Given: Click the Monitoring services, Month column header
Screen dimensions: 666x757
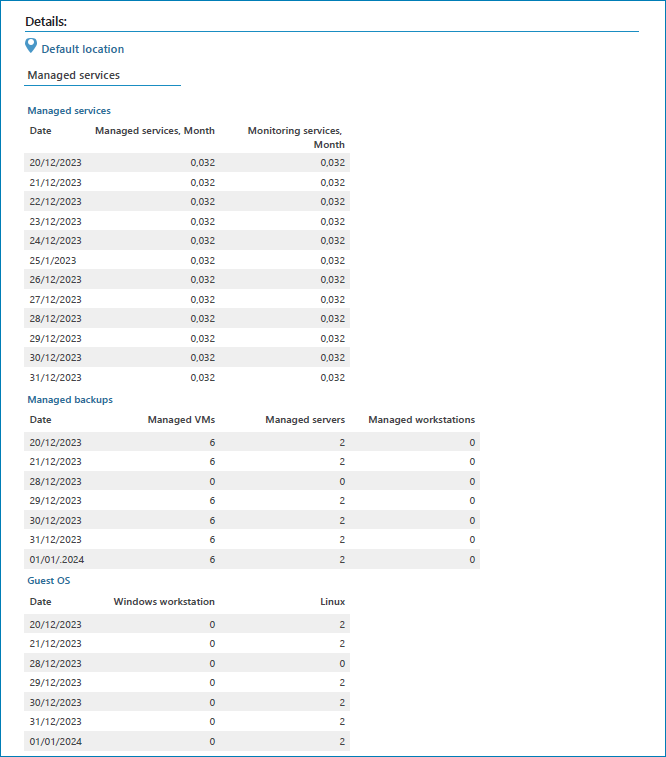Looking at the screenshot, I should point(295,138).
